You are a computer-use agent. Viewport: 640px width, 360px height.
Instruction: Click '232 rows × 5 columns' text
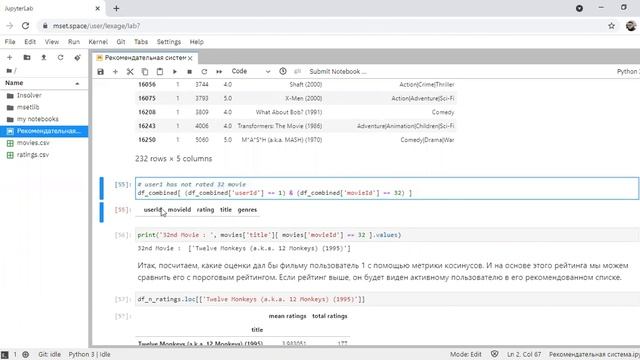click(173, 158)
